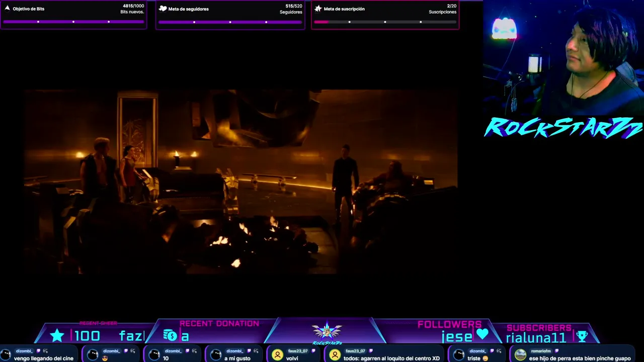Click "ese hijo de perra" chat message
Image resolution: width=644 pixels, height=362 pixels.
pyautogui.click(x=580, y=358)
